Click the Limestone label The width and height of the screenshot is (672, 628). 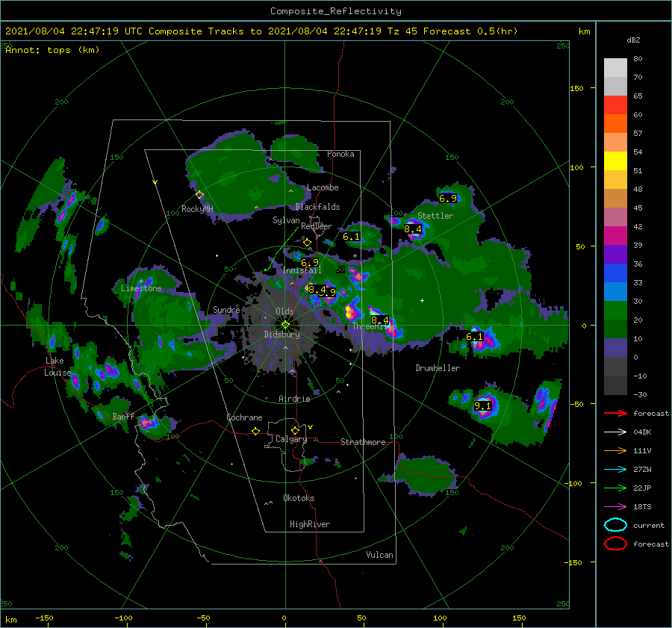141,288
